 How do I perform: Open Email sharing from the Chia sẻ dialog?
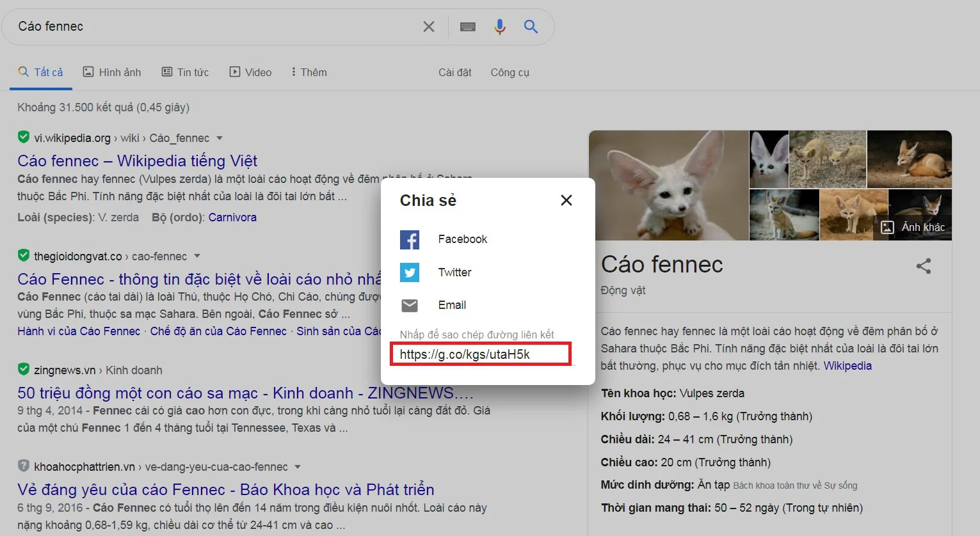(x=410, y=305)
